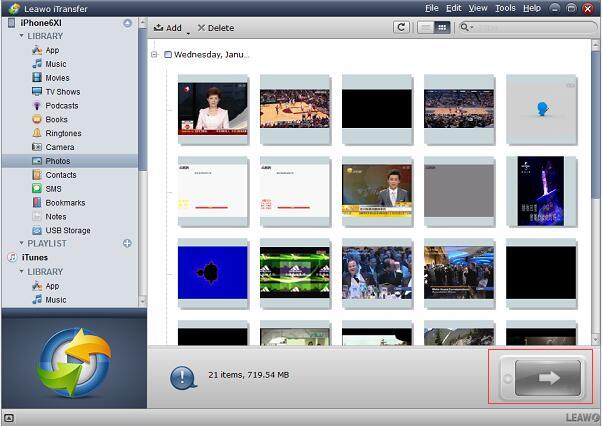Click the Delete button
The height and width of the screenshot is (426, 602).
point(215,28)
